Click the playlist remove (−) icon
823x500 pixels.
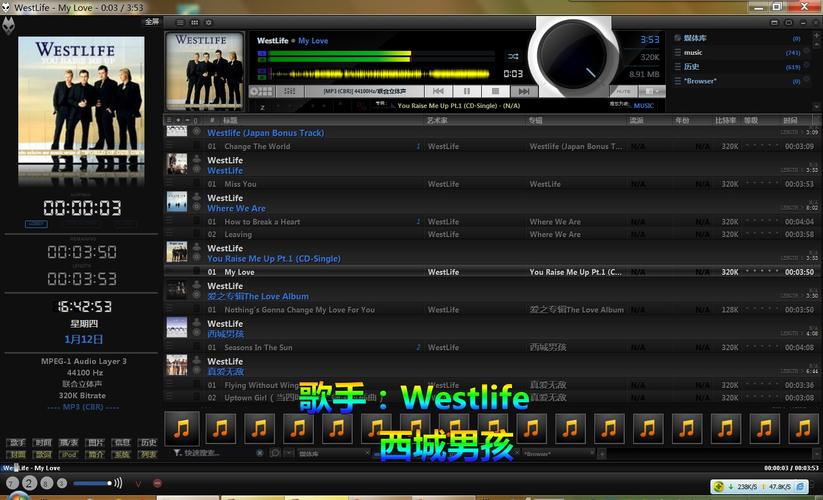[x=187, y=120]
